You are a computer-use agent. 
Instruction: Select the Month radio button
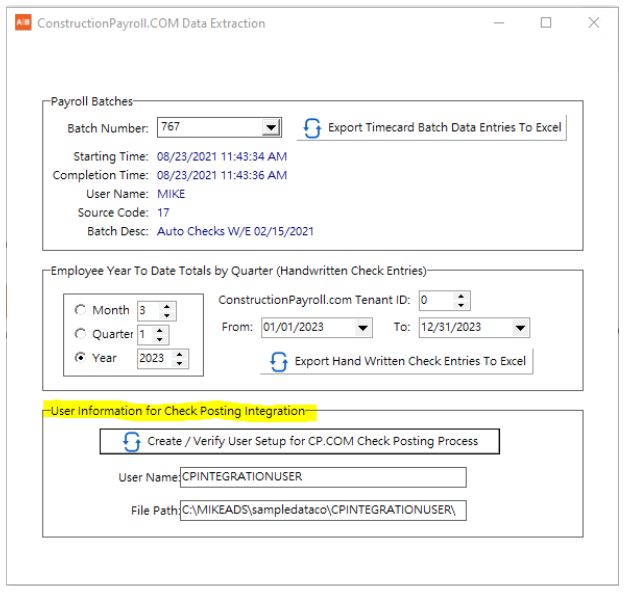coord(80,310)
